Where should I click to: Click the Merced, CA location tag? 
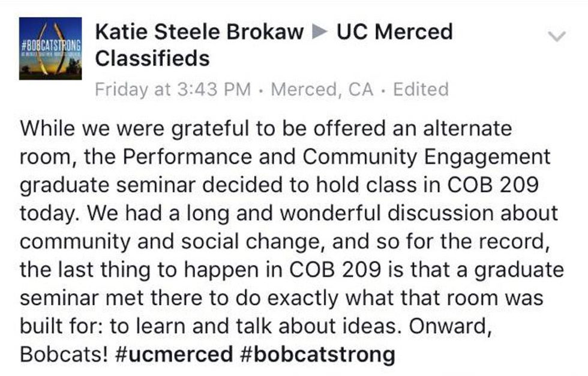pos(322,89)
